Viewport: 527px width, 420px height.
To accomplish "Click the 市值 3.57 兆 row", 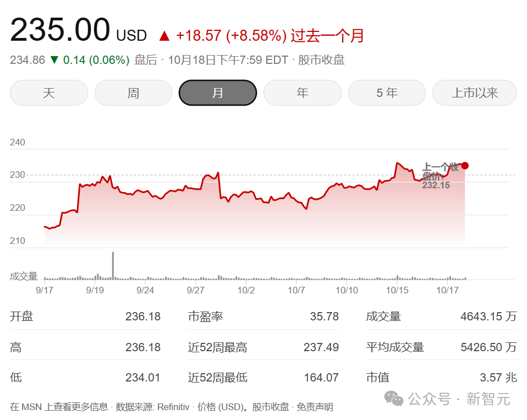I will click(x=441, y=377).
